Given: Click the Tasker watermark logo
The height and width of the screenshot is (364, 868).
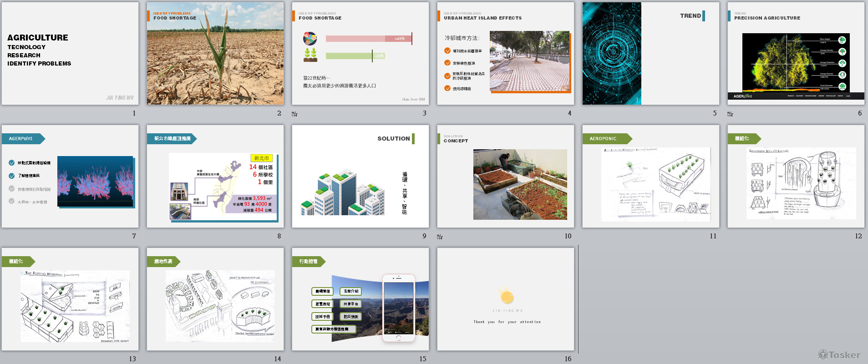Looking at the screenshot, I should pos(839,355).
